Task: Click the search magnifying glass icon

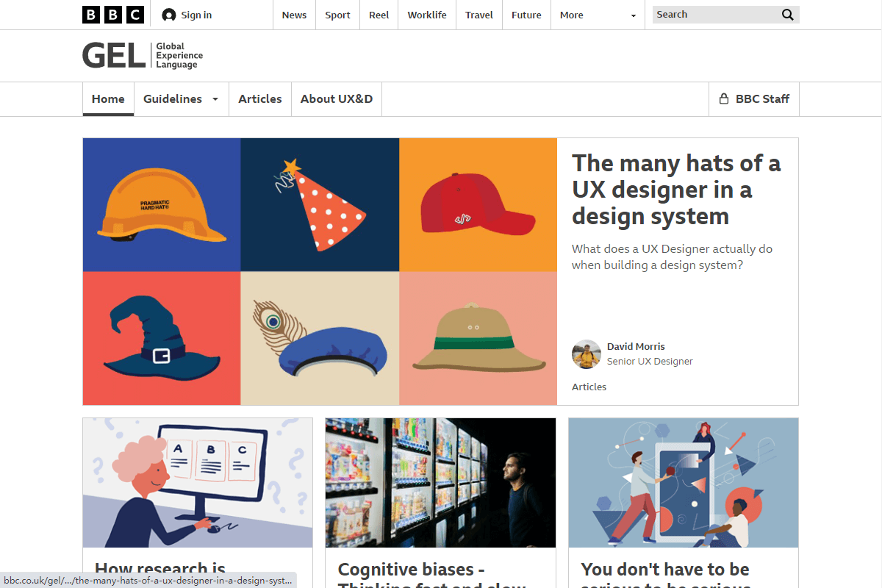Action: click(787, 15)
